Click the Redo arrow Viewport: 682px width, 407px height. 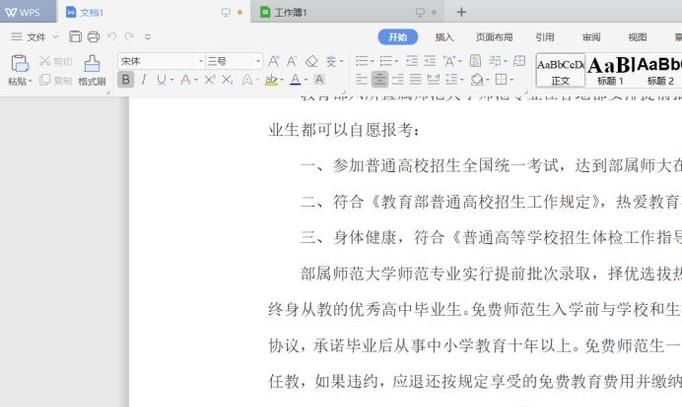coord(129,37)
